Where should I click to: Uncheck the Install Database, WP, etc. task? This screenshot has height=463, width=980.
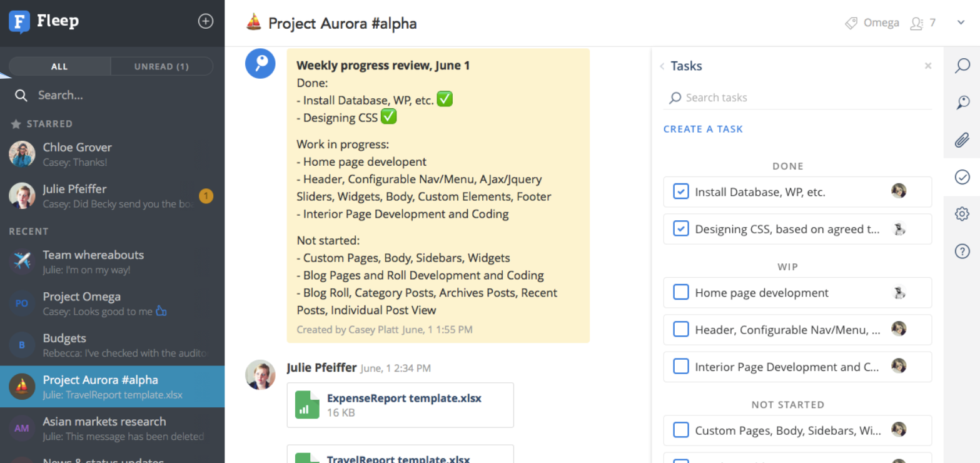pos(681,191)
